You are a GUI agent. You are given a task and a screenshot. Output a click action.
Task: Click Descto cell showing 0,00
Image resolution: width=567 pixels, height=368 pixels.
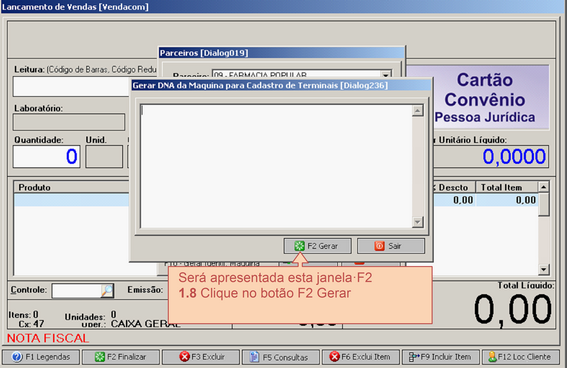(454, 200)
